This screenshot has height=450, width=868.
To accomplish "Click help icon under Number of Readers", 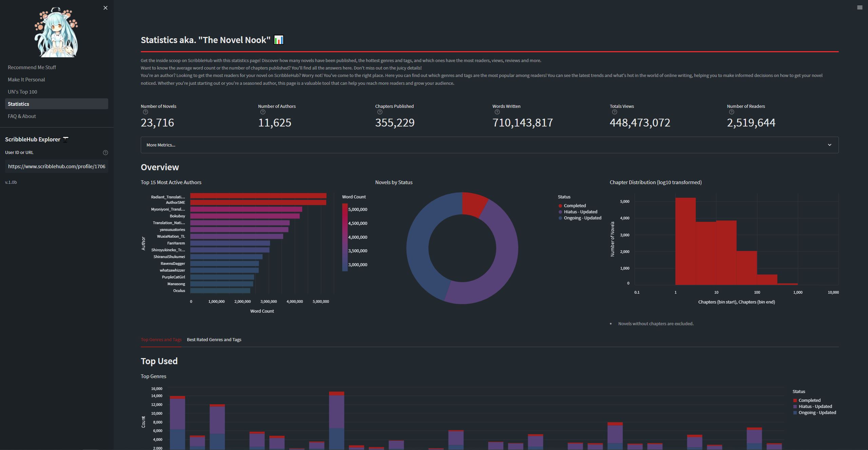I will click(x=732, y=112).
